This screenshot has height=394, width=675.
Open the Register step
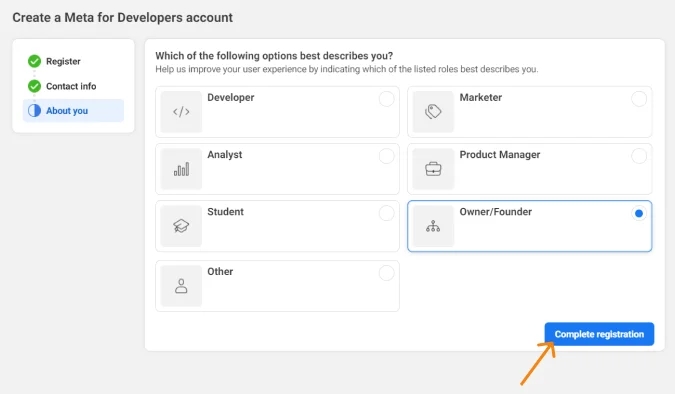point(63,61)
